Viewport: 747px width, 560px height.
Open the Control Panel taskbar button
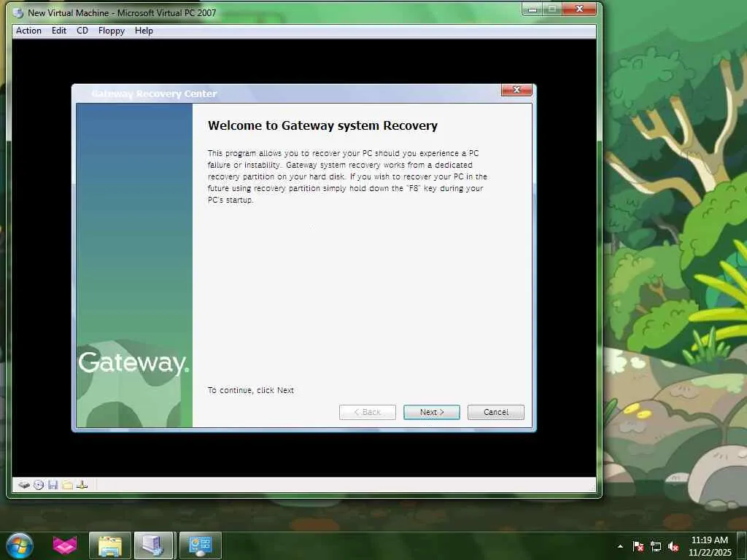coord(200,545)
